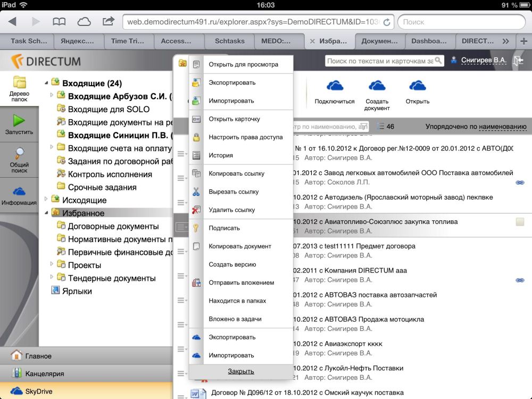
Task: Click the icon beside Отправить вложением
Action: pos(196,282)
